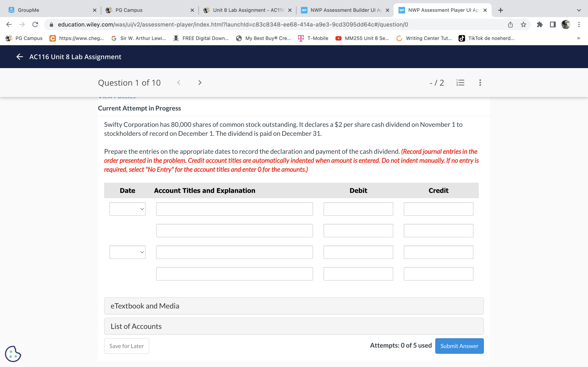
Task: Open Chrome's three-dot menu
Action: coord(579,24)
